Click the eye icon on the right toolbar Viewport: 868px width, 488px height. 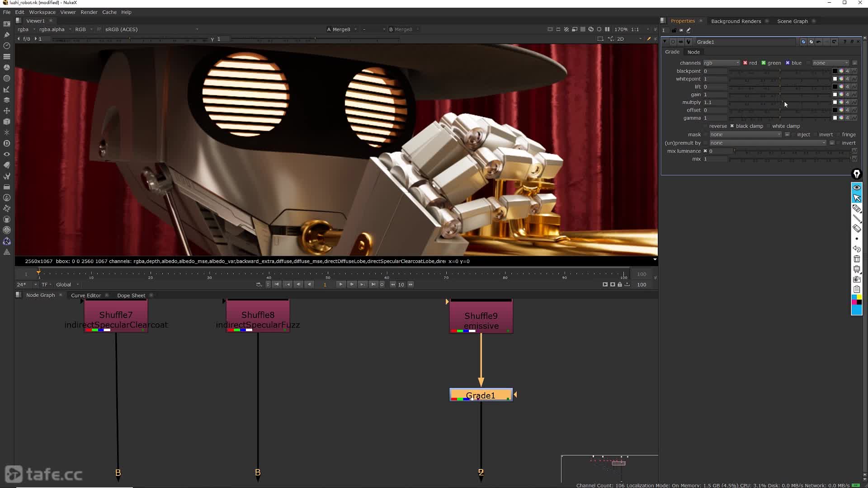857,188
